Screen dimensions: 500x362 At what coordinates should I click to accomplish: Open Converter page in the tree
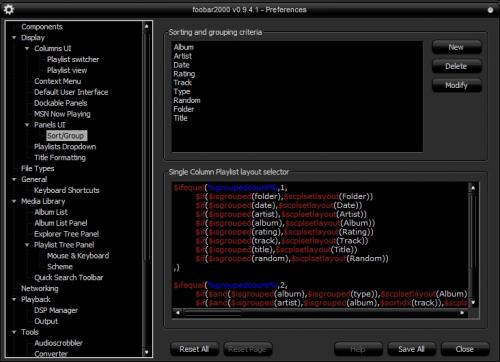51,354
